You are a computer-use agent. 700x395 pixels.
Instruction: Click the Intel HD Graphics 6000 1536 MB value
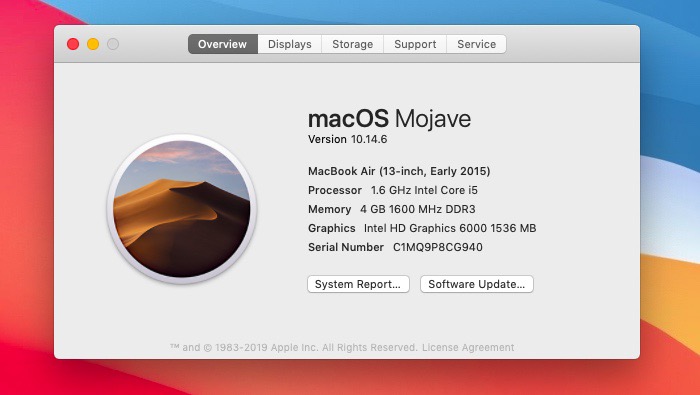tap(450, 228)
